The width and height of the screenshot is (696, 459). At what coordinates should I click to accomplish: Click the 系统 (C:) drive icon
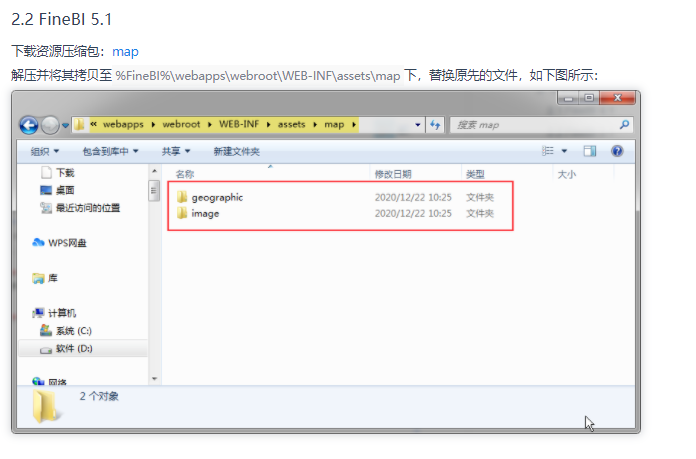(46, 330)
